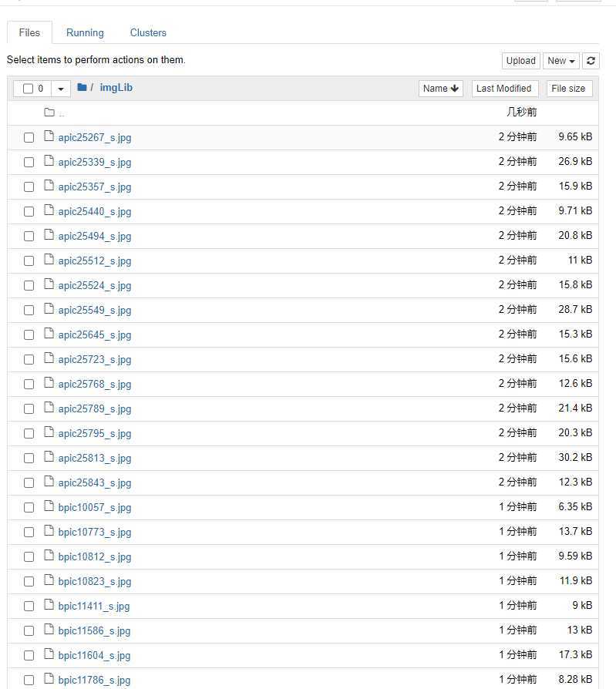Click file icon next to bpic10823_s.jpg
This screenshot has width=616, height=689.
[x=49, y=579]
